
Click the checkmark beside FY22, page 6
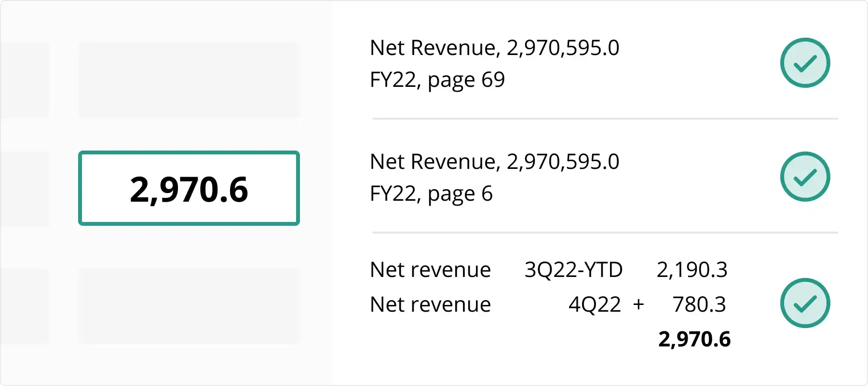point(805,177)
